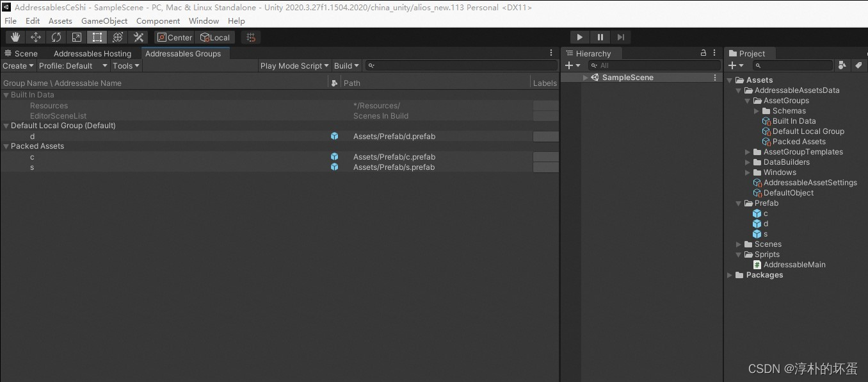
Task: Open the Help menu
Action: coord(236,21)
